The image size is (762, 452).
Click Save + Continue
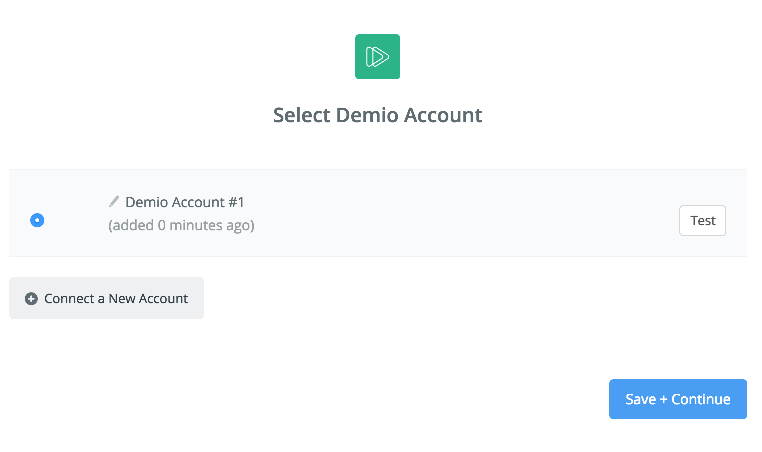click(x=677, y=399)
